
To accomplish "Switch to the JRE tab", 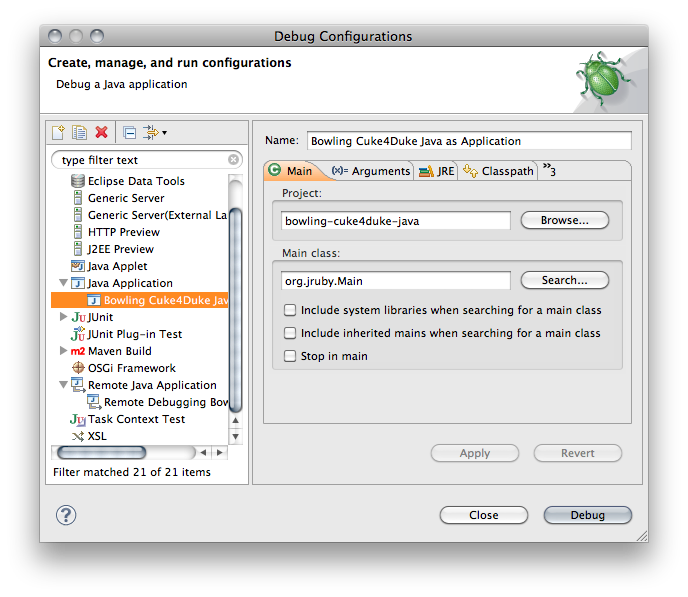I will click(x=437, y=171).
